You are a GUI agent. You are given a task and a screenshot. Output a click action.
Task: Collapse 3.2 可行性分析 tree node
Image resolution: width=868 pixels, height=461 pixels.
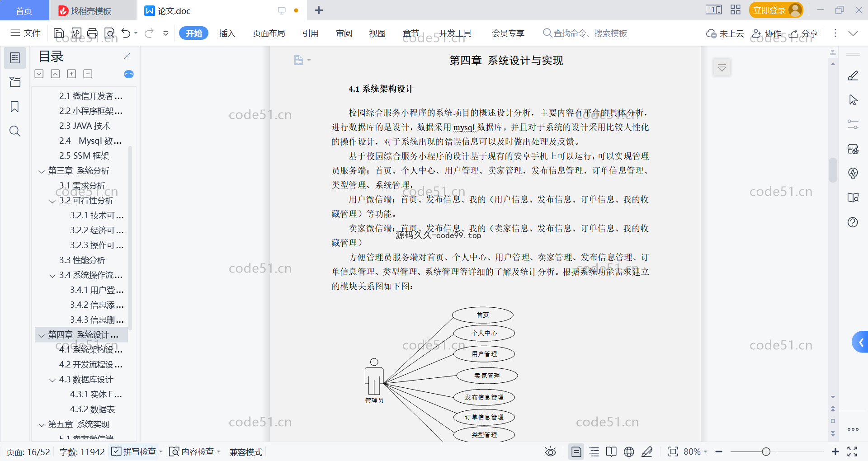[52, 201]
